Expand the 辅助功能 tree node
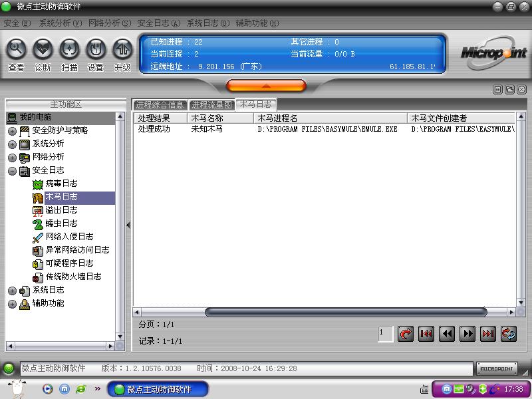This screenshot has width=532, height=399. click(12, 304)
